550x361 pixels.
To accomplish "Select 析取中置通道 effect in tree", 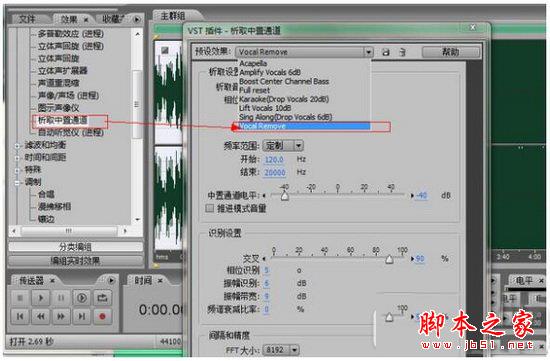I will click(x=63, y=120).
